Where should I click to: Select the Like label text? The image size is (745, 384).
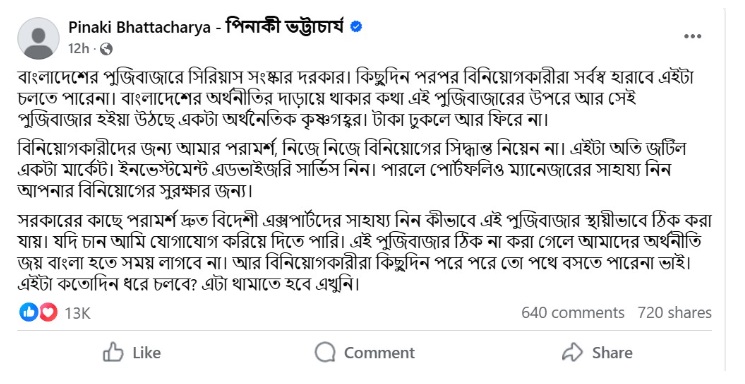coord(147,353)
